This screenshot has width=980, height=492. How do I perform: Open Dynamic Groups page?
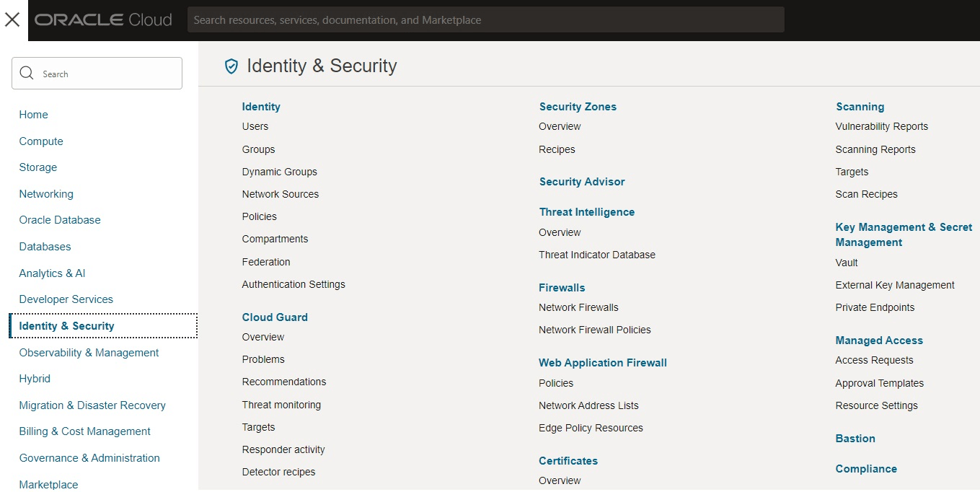(279, 172)
